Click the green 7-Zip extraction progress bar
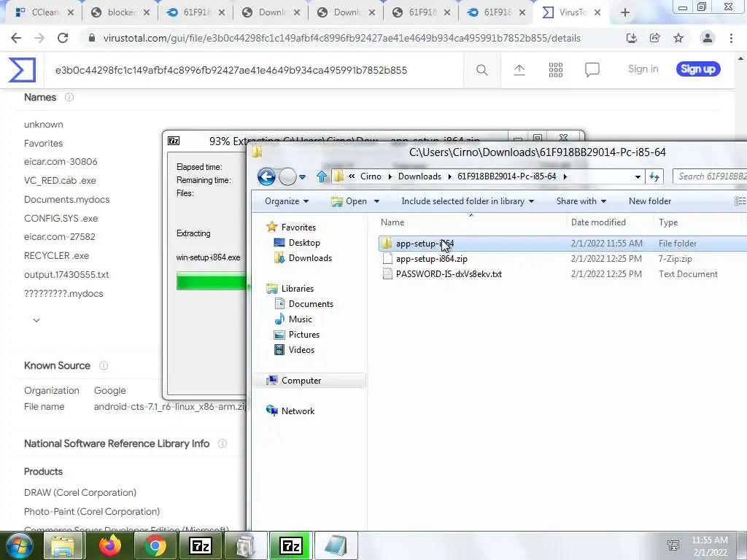747x560 pixels. [211, 281]
